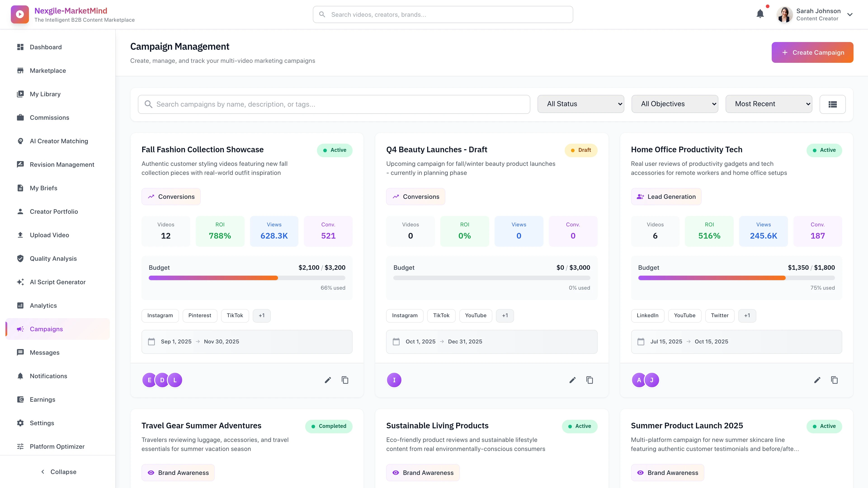Change sorting from Most Recent
Image resolution: width=868 pixels, height=488 pixels.
coord(769,104)
